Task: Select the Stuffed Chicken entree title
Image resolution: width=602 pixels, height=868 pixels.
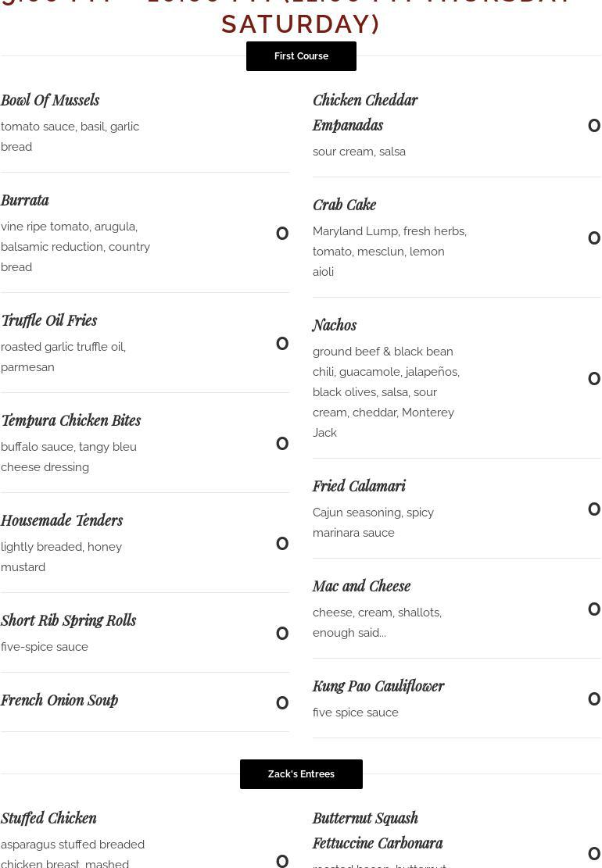Action: coord(48,818)
